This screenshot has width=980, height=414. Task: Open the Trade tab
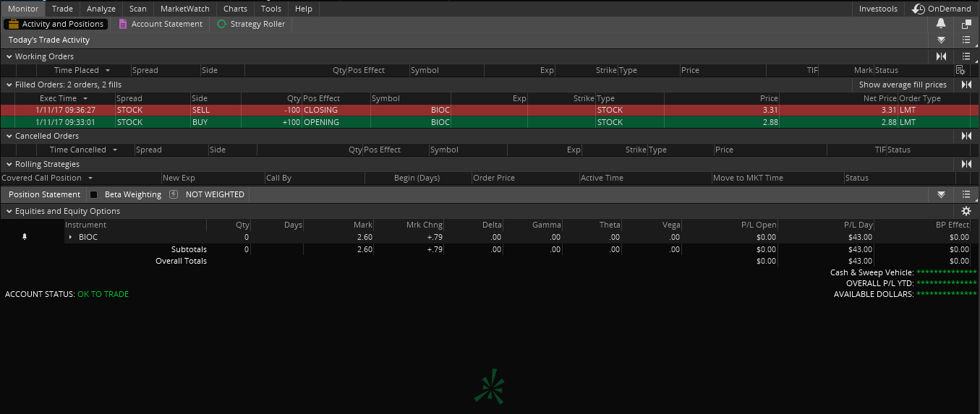click(x=62, y=9)
